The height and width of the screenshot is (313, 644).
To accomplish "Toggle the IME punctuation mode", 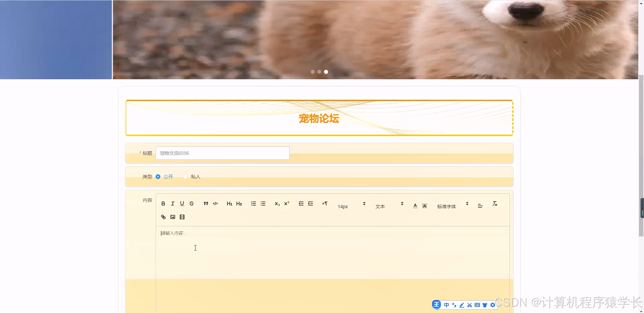I will pyautogui.click(x=454, y=305).
